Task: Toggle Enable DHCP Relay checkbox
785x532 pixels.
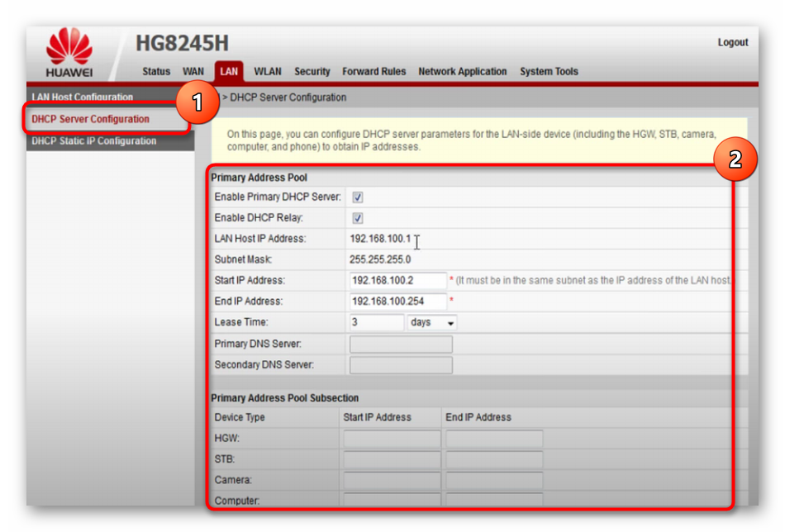Action: 358,218
